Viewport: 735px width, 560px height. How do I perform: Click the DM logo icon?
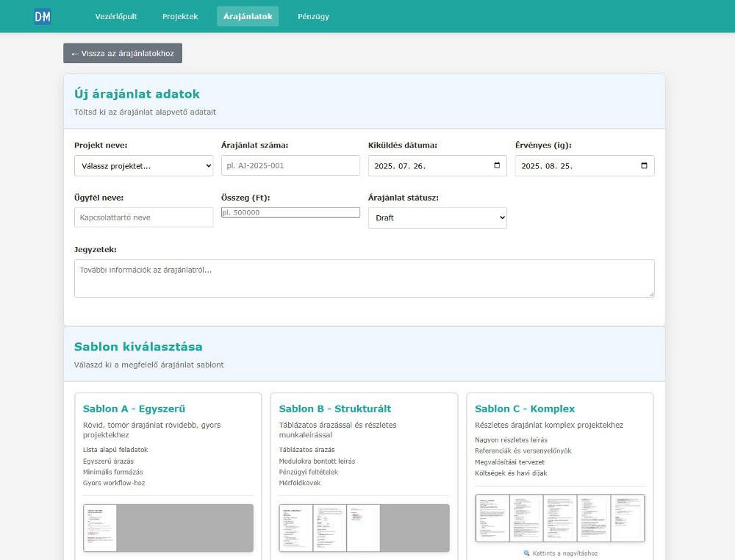(43, 17)
